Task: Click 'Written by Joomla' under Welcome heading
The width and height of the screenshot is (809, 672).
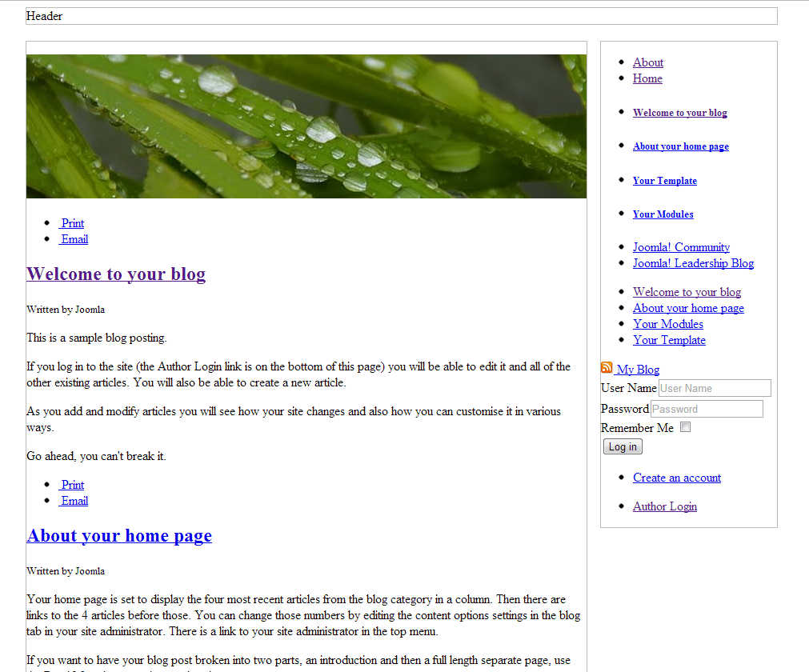Action: (x=66, y=310)
